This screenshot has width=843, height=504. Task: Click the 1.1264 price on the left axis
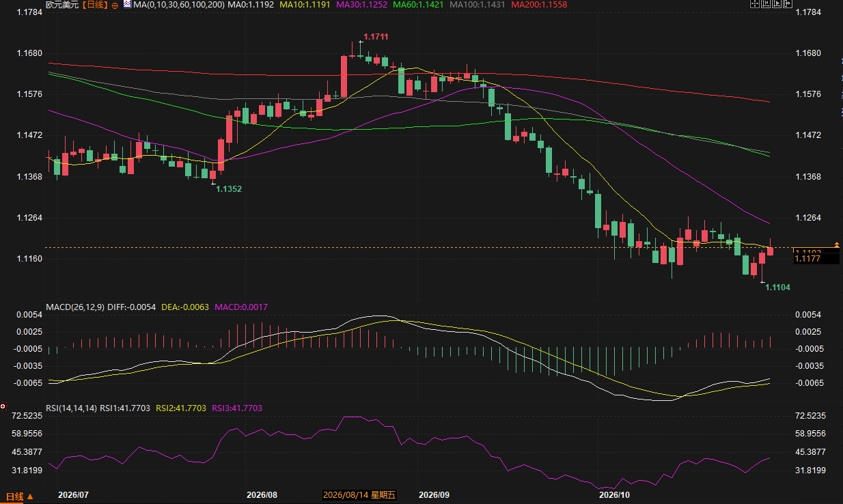[29, 218]
